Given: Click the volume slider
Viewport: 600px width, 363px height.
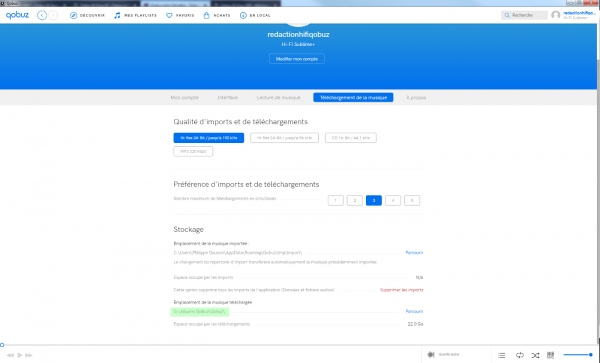Looking at the screenshot, I should click(x=578, y=355).
